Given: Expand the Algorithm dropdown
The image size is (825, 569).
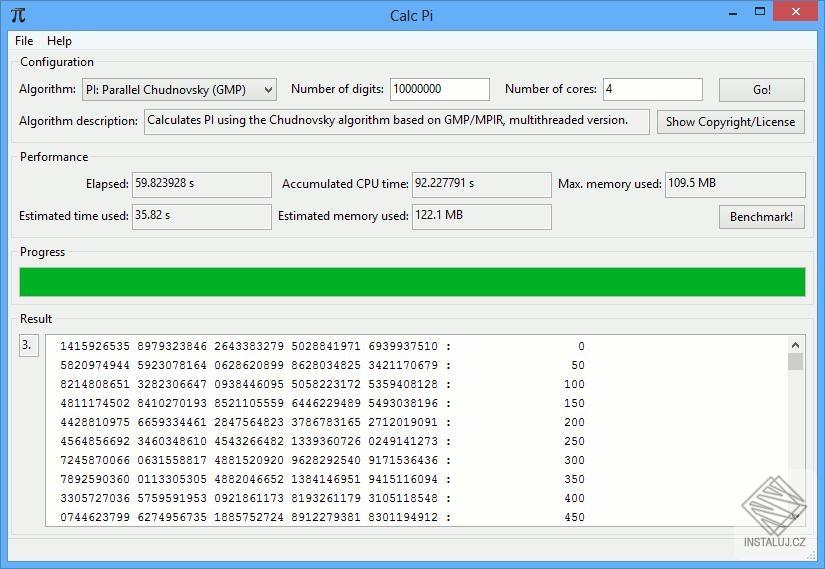Looking at the screenshot, I should pos(179,90).
